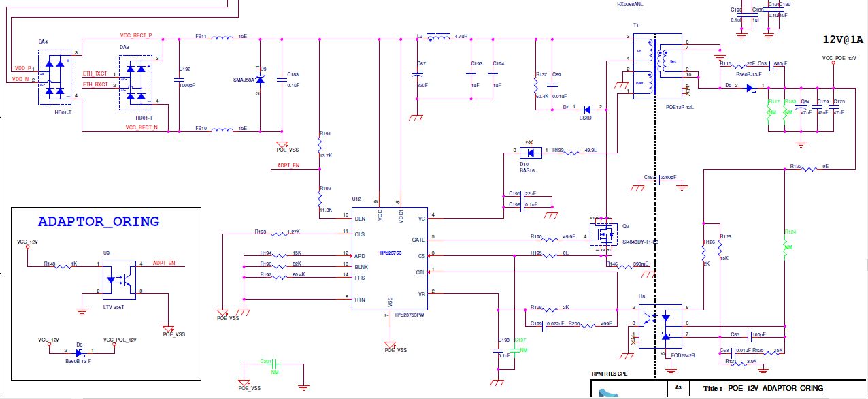Screen dimensions: 868x399
Task: Select the ADAPTOR_ORING block title text
Action: point(99,221)
